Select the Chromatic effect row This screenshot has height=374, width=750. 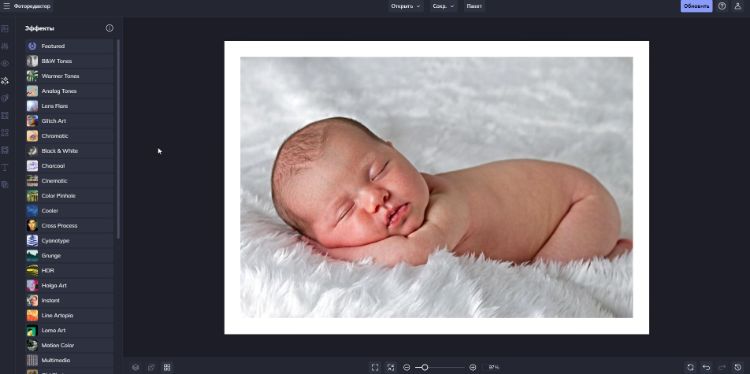[69, 136]
